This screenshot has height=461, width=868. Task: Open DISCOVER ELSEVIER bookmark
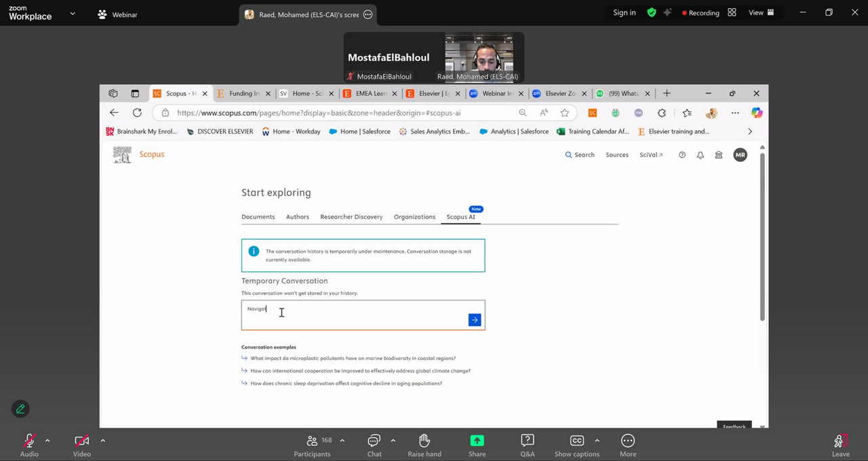click(x=220, y=132)
